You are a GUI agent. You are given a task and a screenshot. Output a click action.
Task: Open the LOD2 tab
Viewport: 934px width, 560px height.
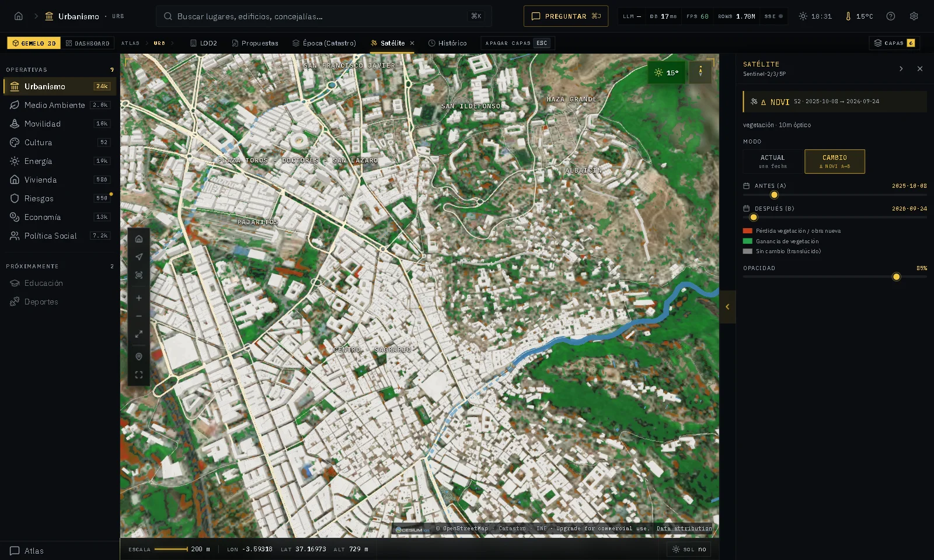pyautogui.click(x=204, y=43)
